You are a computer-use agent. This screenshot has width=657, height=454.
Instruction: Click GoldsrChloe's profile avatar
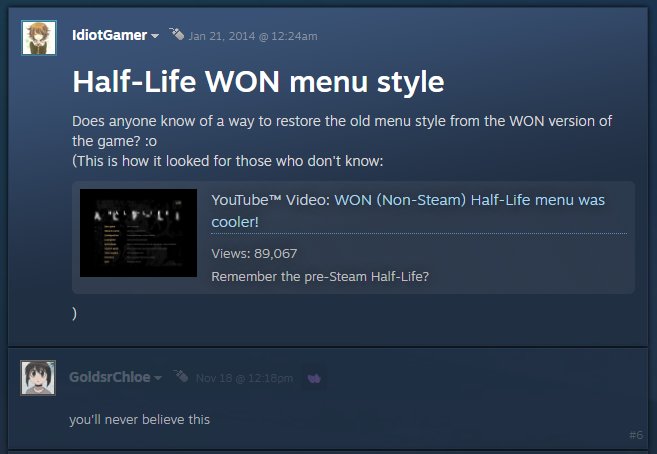click(x=38, y=378)
